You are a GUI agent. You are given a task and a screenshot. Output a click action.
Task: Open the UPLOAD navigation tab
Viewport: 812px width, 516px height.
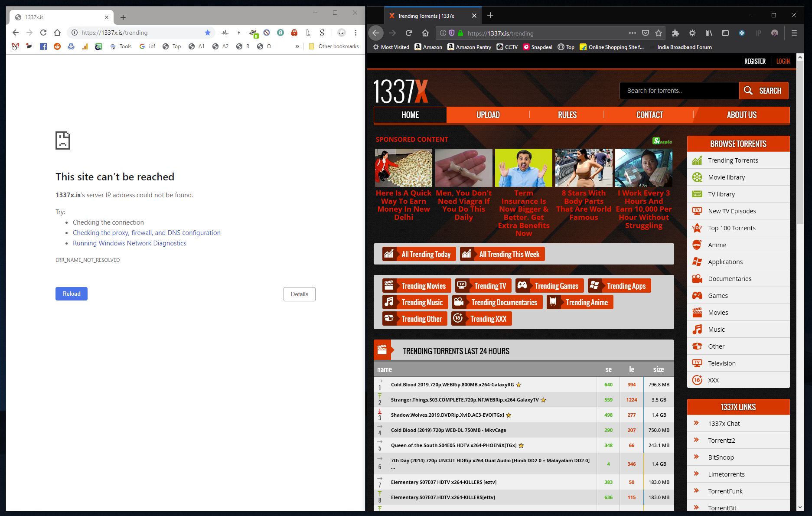(x=488, y=115)
